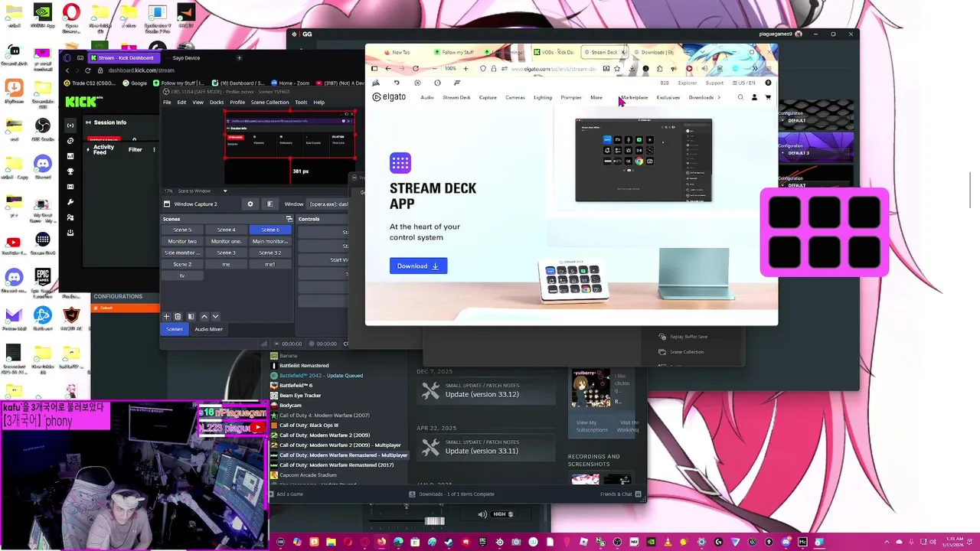The width and height of the screenshot is (980, 551).
Task: Expand the More menu on Elgato navigation
Action: [x=596, y=97]
